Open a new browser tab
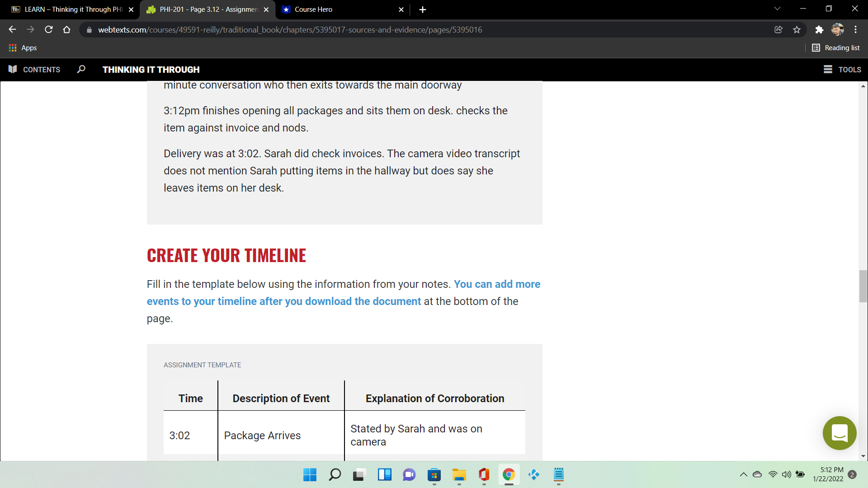The height and width of the screenshot is (488, 868). (x=422, y=9)
